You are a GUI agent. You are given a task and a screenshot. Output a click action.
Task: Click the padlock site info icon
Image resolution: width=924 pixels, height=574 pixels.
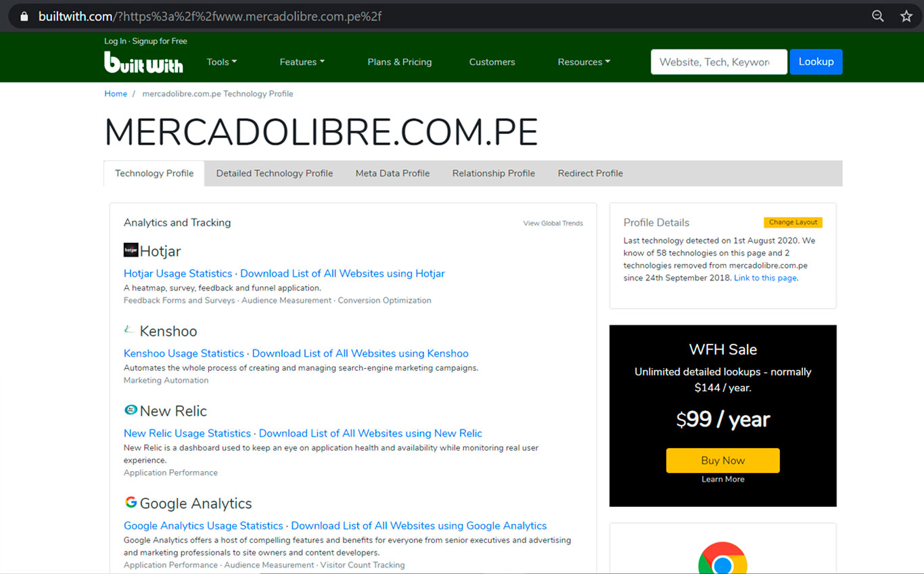pyautogui.click(x=24, y=16)
